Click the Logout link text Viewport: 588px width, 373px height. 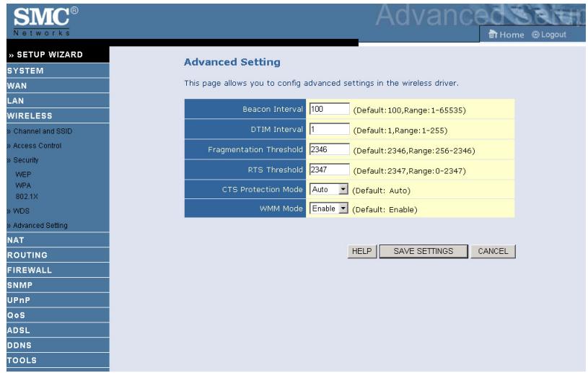(x=553, y=35)
